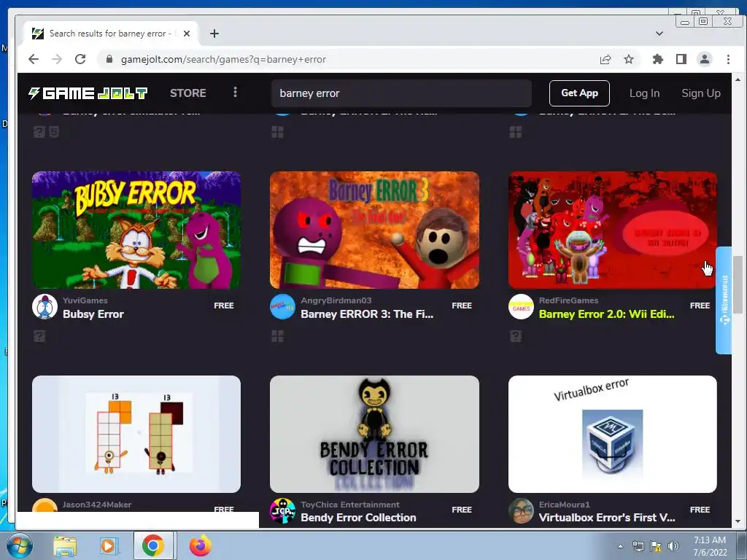Open Bendy Error Collection title link
This screenshot has height=560, width=747.
tap(358, 518)
